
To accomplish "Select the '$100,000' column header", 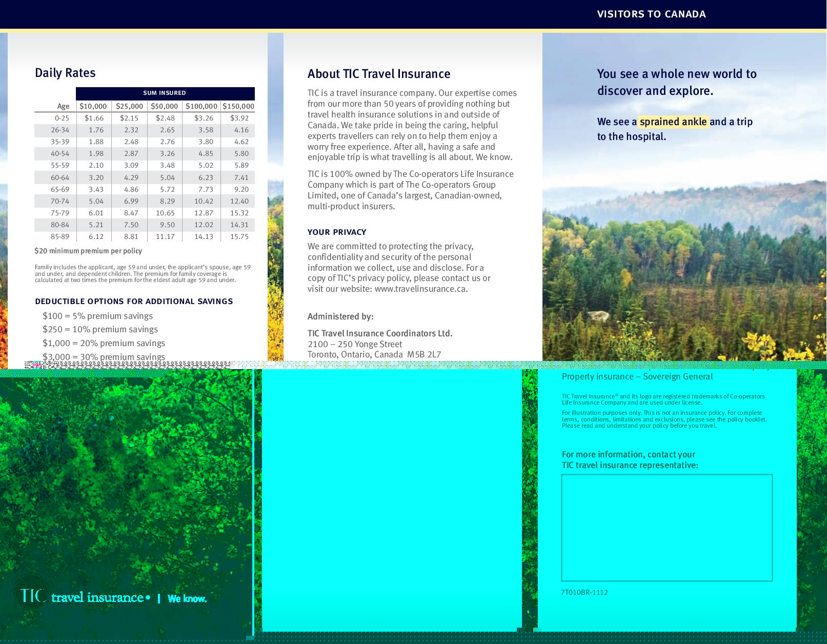I will [201, 106].
